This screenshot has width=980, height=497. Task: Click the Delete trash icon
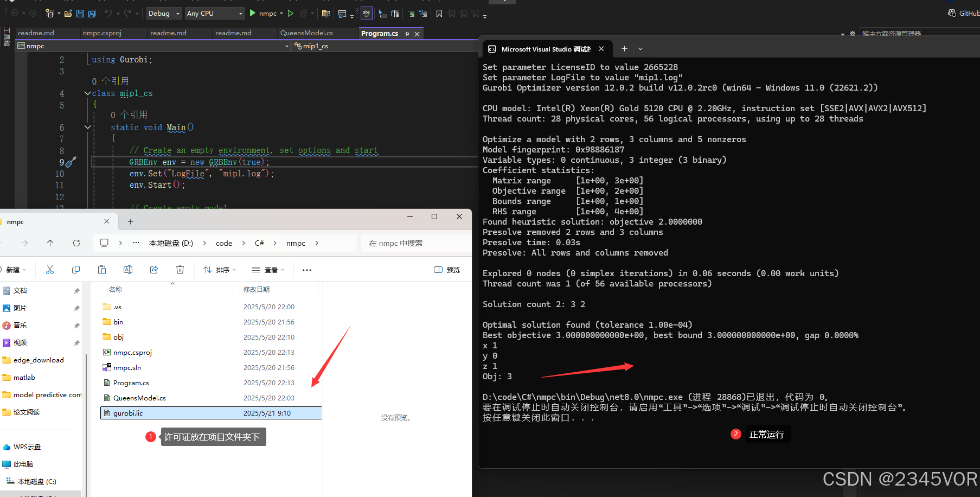pos(180,270)
